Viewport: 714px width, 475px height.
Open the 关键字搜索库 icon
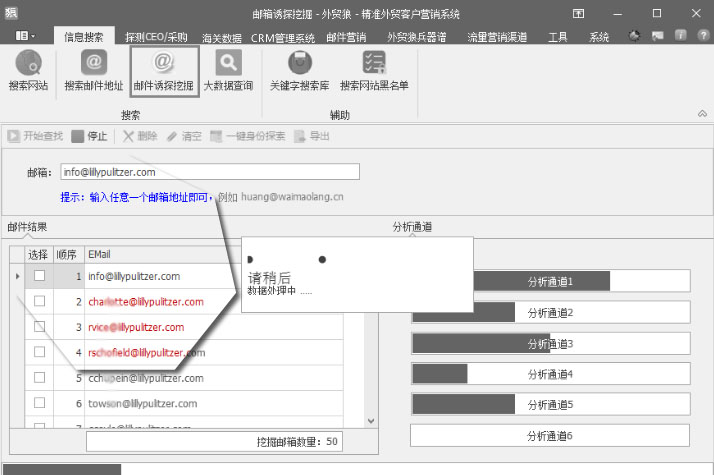[298, 71]
